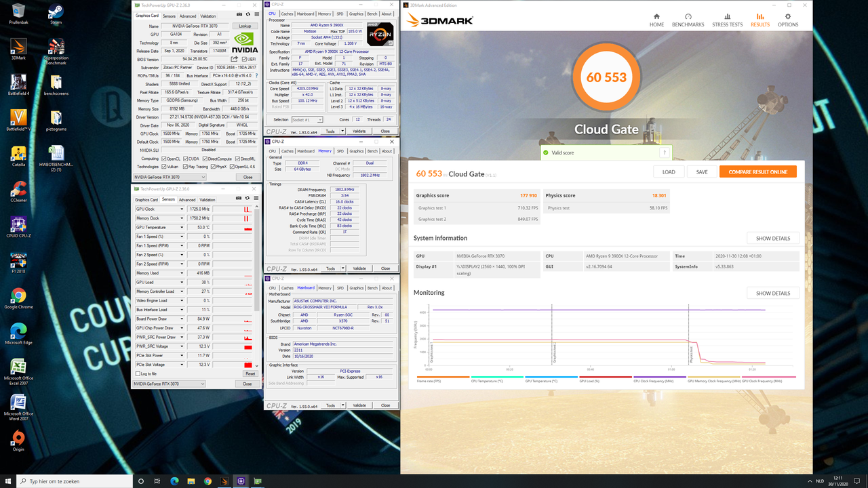Open Origin desktop shortcut
This screenshot has height=488, width=868.
point(18,441)
